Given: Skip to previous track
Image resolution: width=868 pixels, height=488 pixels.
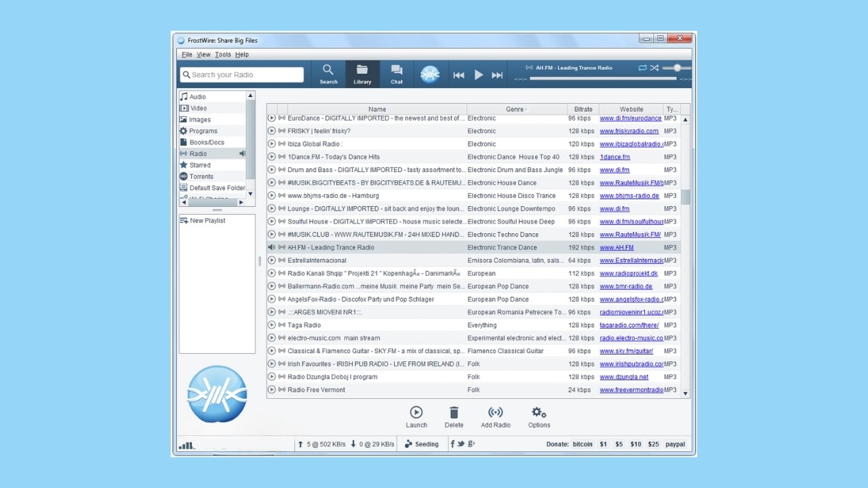Looking at the screenshot, I should [459, 75].
